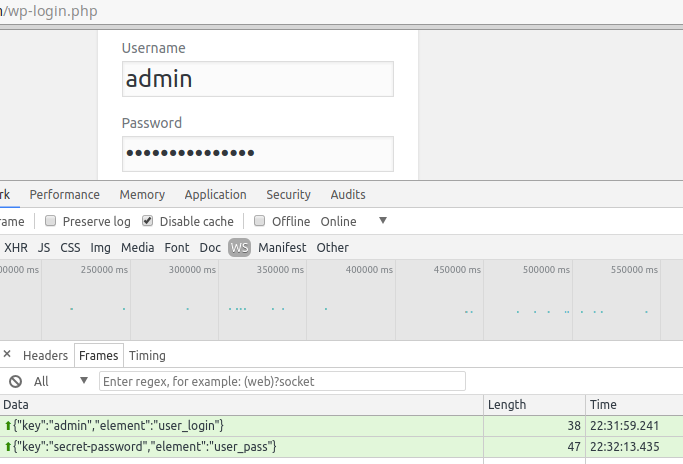Select the WS filter button
683x464 pixels.
[x=239, y=247]
